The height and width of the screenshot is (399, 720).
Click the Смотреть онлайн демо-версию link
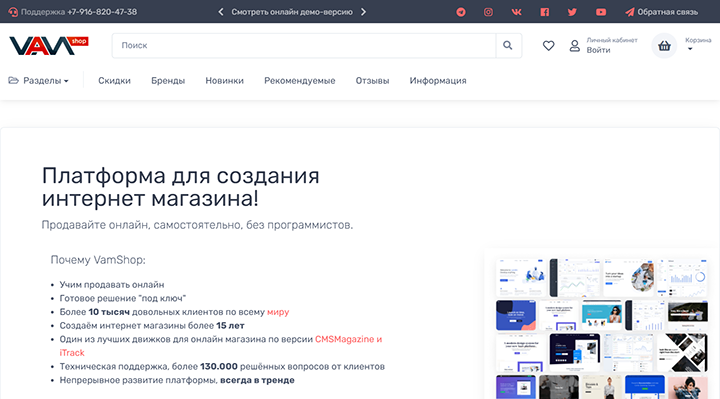coord(292,12)
